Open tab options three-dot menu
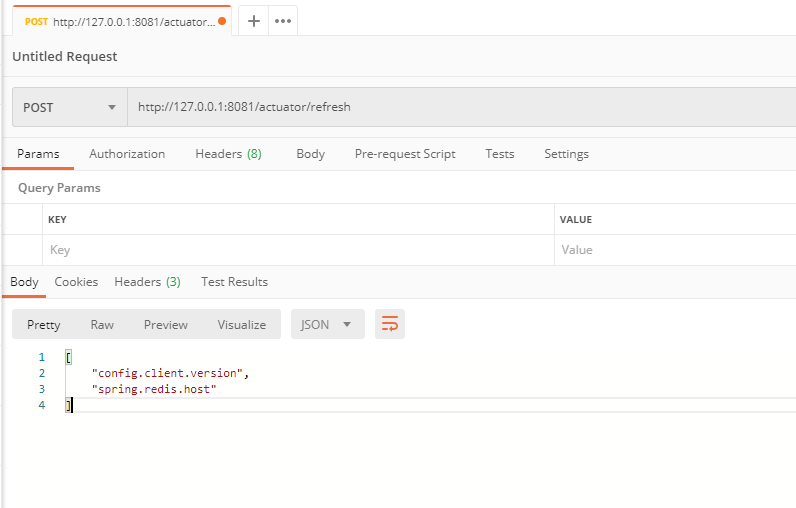 pos(283,21)
